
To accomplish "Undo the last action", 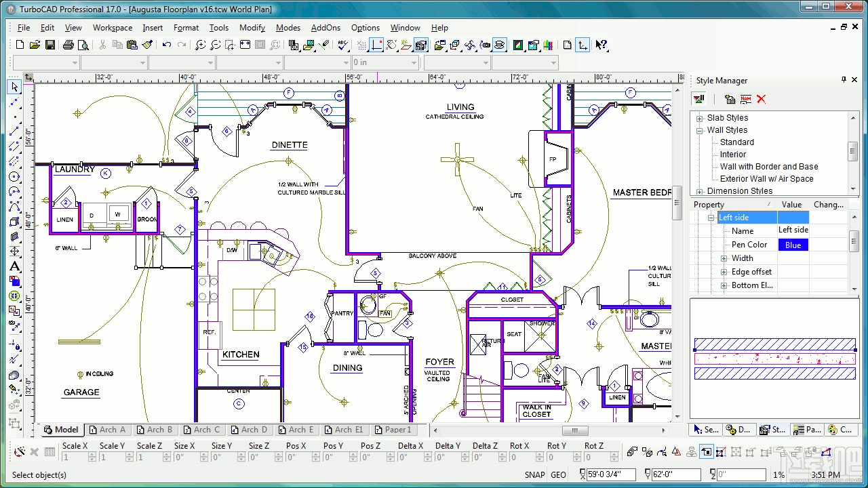I will (x=167, y=45).
